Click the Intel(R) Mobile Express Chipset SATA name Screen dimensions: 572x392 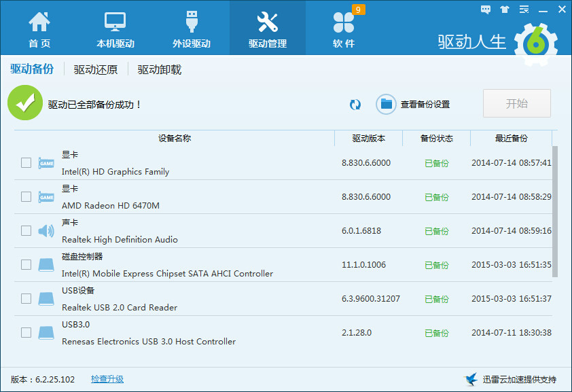[167, 274]
